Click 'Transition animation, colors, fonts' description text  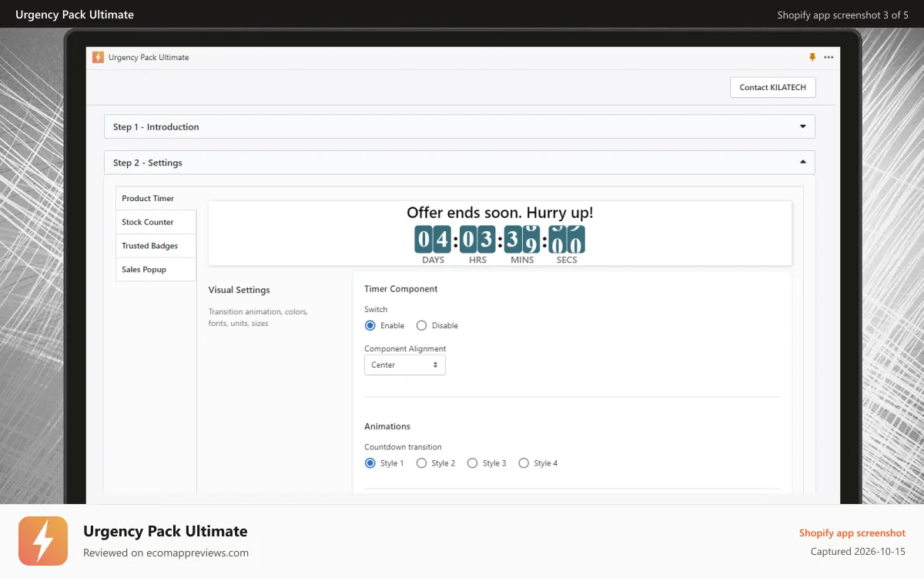[258, 318]
